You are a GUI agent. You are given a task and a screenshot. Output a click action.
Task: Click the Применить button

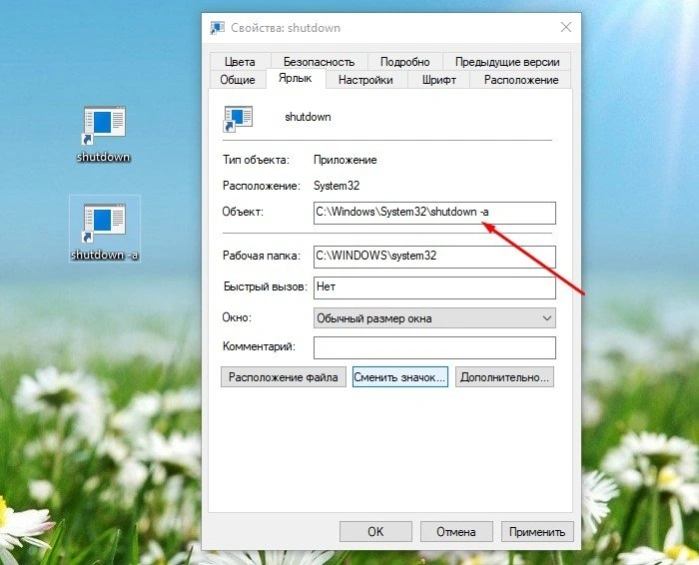(x=537, y=532)
